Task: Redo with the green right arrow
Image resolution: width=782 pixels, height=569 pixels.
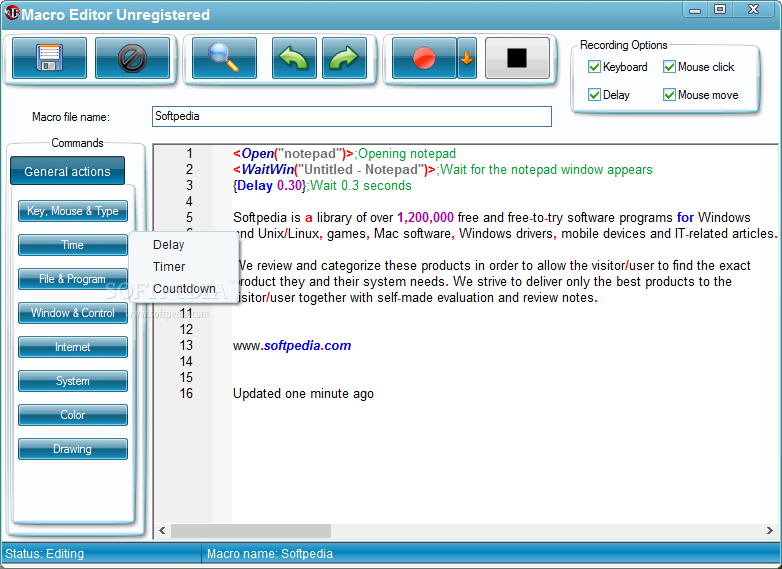Action: pyautogui.click(x=345, y=58)
